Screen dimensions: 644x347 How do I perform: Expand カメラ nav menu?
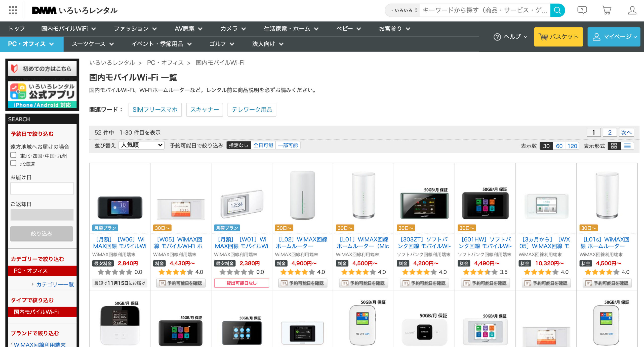[x=233, y=29]
